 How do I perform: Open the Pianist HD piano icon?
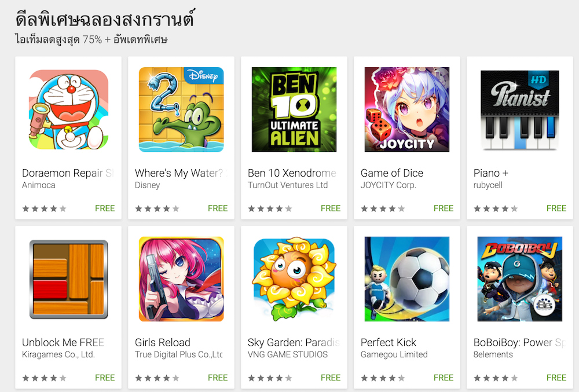click(x=520, y=109)
